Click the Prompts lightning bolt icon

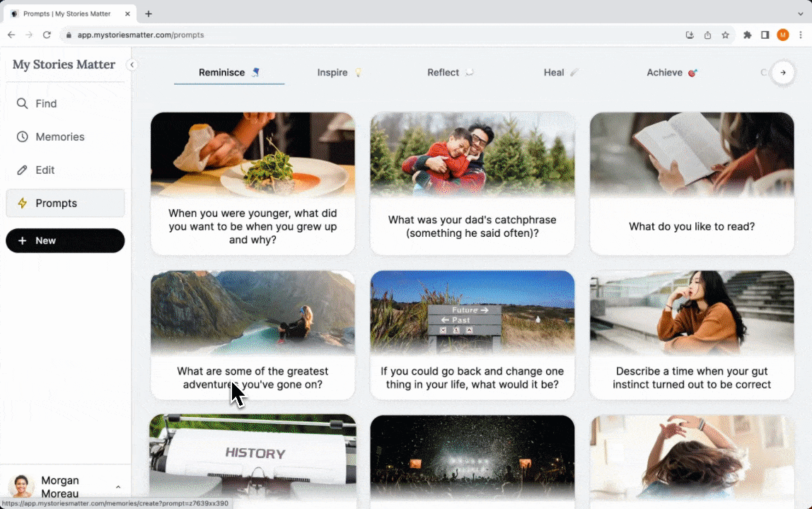(x=22, y=203)
